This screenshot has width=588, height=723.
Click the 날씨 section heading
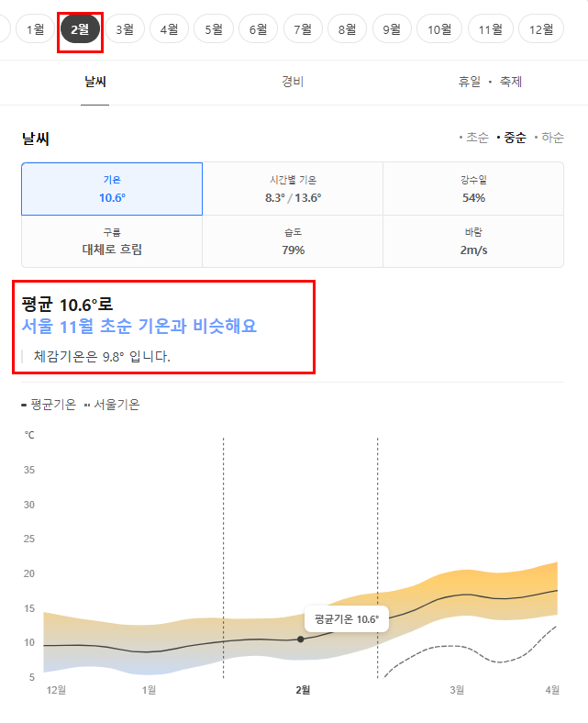(x=36, y=139)
